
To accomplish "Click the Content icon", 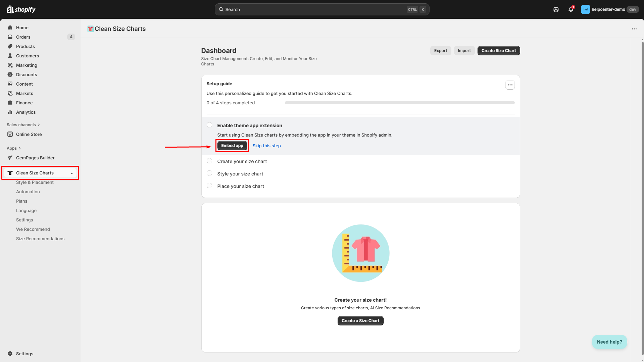I will pos(10,84).
